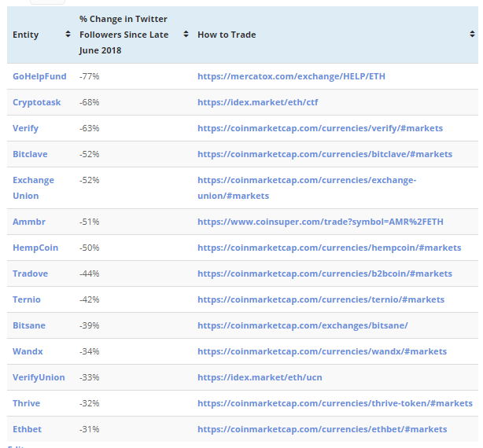Visit coinmarketcap hempcoin markets URL
This screenshot has width=483, height=448.
coord(330,248)
